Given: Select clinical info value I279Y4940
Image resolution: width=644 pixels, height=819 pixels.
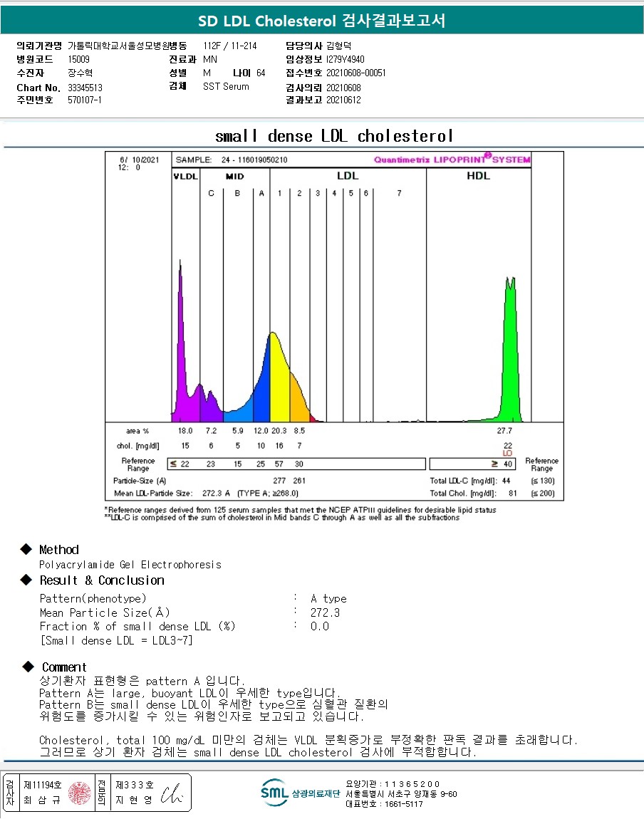Looking at the screenshot, I should pos(346,60).
